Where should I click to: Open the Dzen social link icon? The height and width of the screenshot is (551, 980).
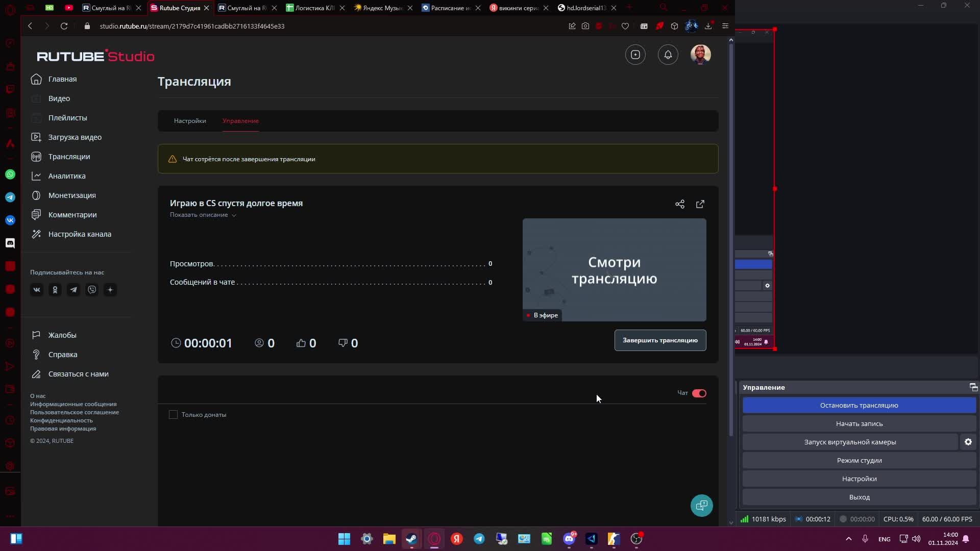click(110, 290)
